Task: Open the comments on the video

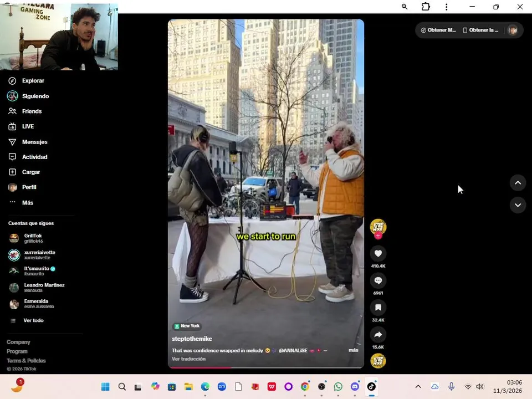Action: tap(378, 280)
